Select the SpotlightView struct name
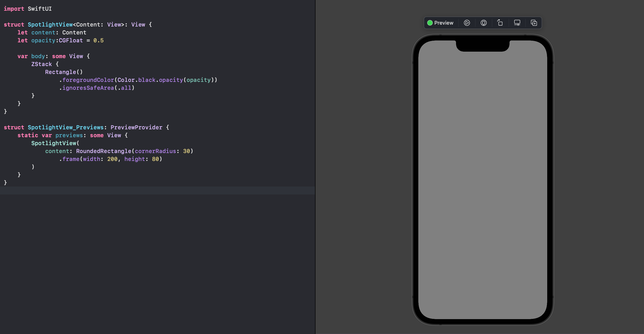Viewport: 644px width, 334px height. click(x=50, y=24)
